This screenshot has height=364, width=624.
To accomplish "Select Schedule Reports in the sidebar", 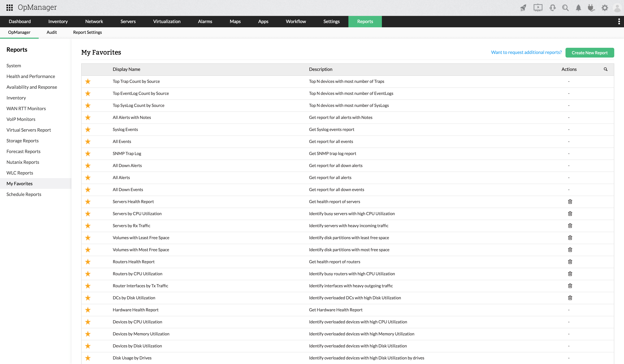I will pyautogui.click(x=24, y=194).
